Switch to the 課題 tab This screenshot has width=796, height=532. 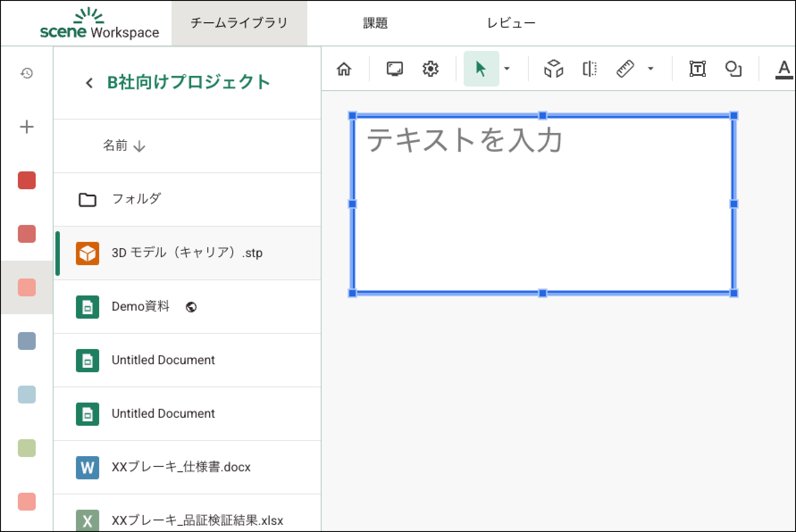375,23
